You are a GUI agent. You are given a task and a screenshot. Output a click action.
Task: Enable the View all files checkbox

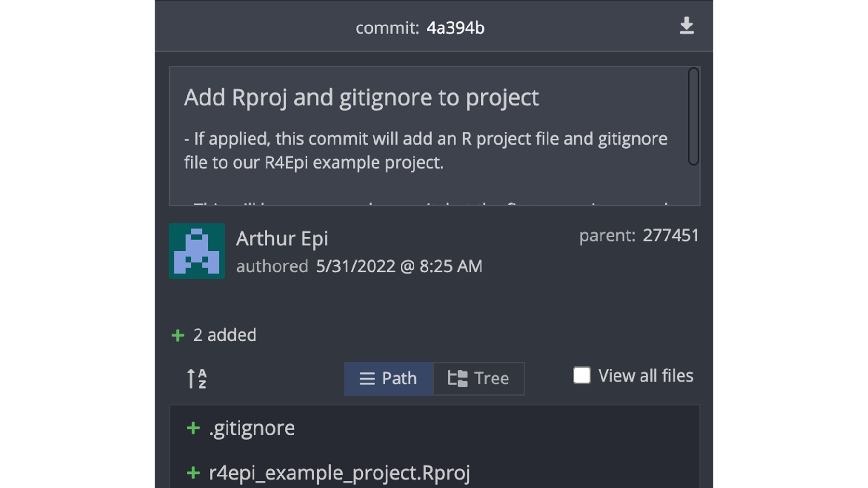pyautogui.click(x=582, y=375)
